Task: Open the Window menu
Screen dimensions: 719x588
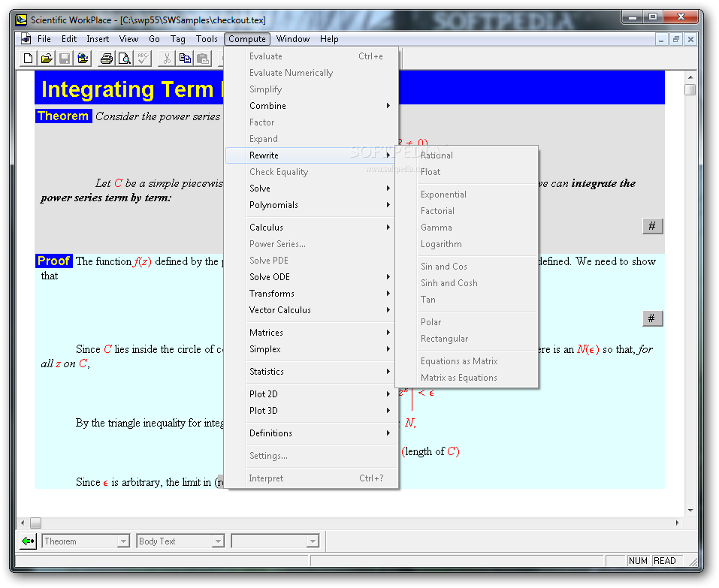Action: coord(293,39)
